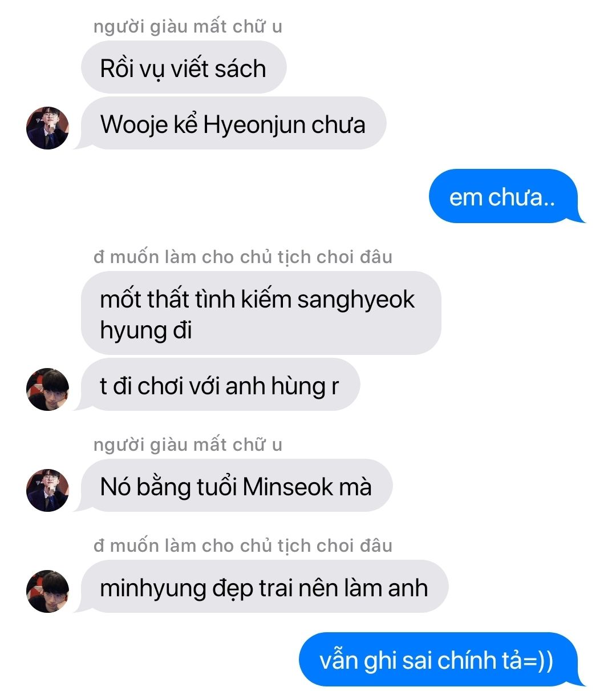The width and height of the screenshot is (616, 691).
Task: Tap sender name above 'minhyung đẹp trai' message
Action: pyautogui.click(x=243, y=546)
